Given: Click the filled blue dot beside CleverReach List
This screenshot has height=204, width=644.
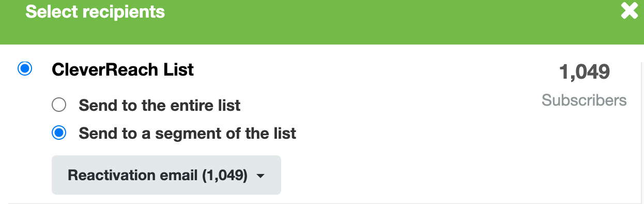Looking at the screenshot, I should [25, 69].
